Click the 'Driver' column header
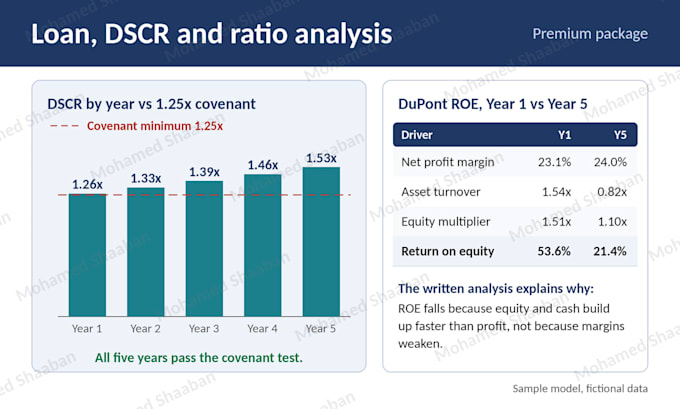Viewport: 680px width, 409px height. pyautogui.click(x=417, y=135)
